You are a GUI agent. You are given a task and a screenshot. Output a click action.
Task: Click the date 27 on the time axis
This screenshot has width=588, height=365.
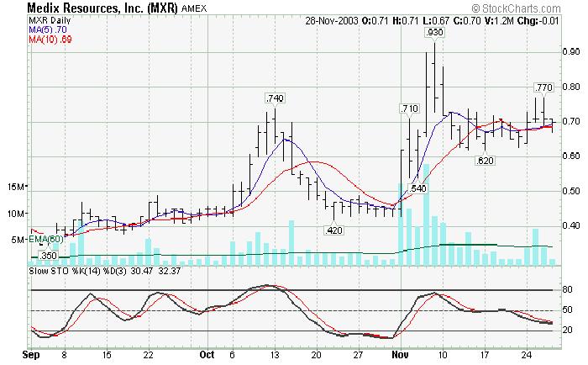click(359, 355)
